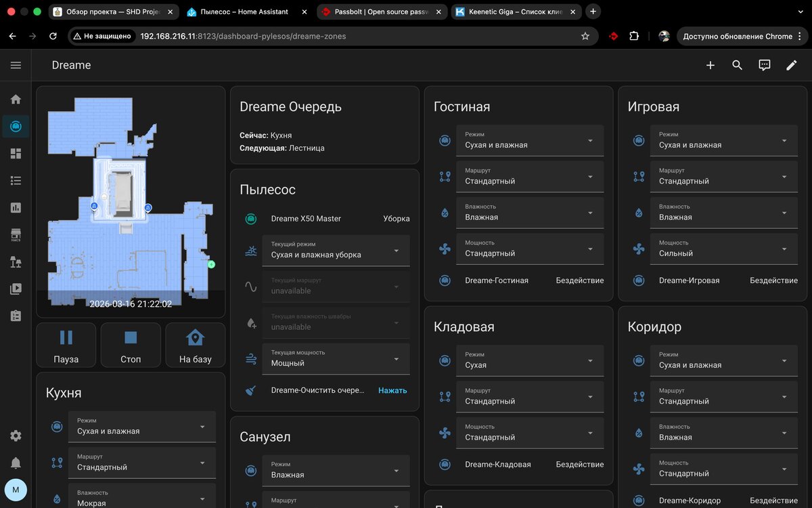The image size is (812, 508).
Task: Open the Home Assistant sidebar hamburger menu
Action: [16, 65]
